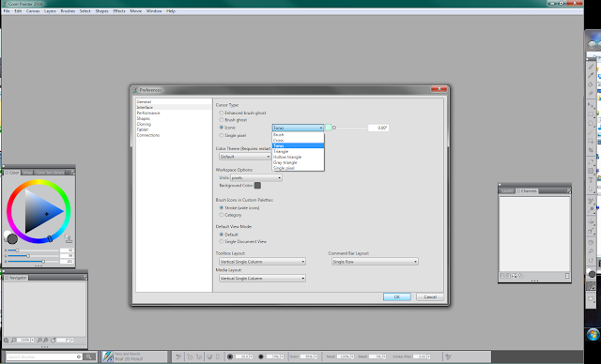Click the brush settings icon at the property bar's right end

coord(448,356)
